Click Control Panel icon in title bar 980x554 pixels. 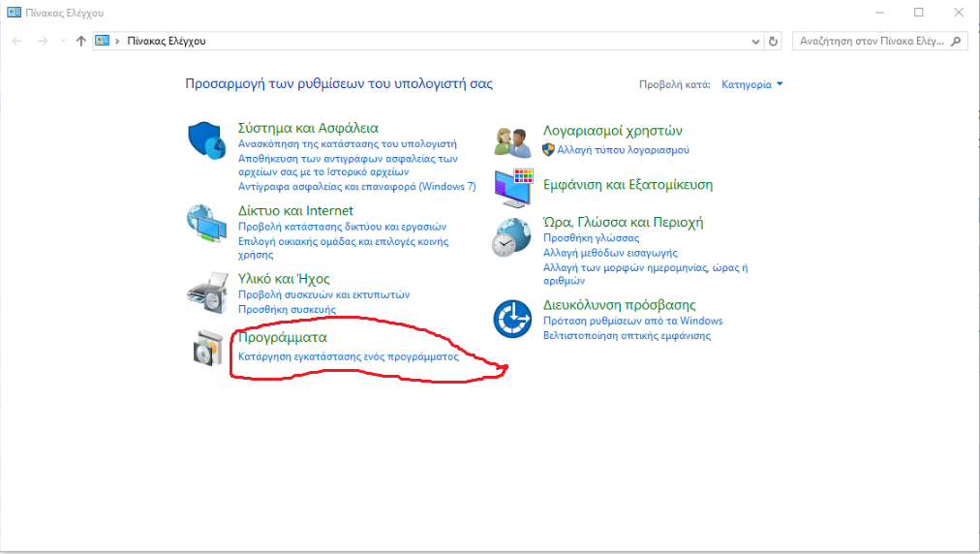[x=14, y=13]
